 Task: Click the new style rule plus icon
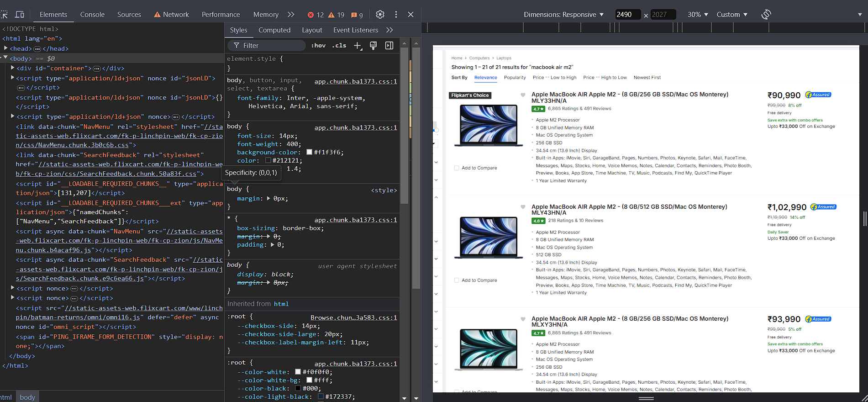(x=358, y=46)
